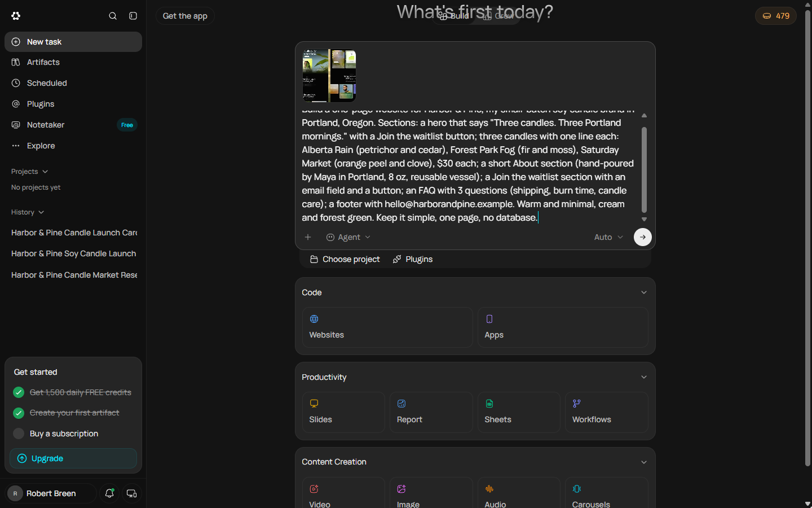
Task: Open Artifacts in the sidebar
Action: point(73,62)
